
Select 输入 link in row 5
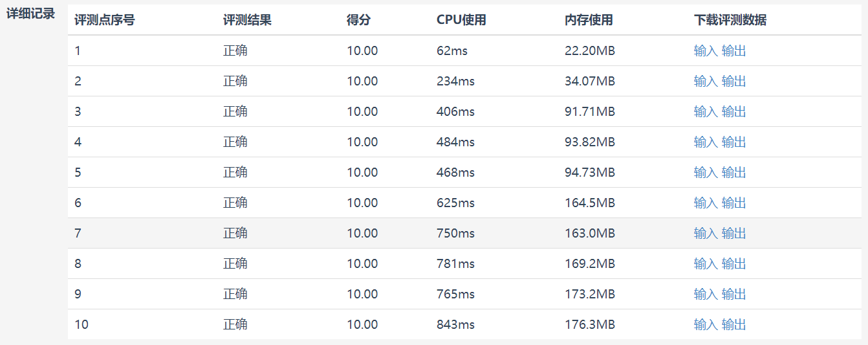click(706, 172)
